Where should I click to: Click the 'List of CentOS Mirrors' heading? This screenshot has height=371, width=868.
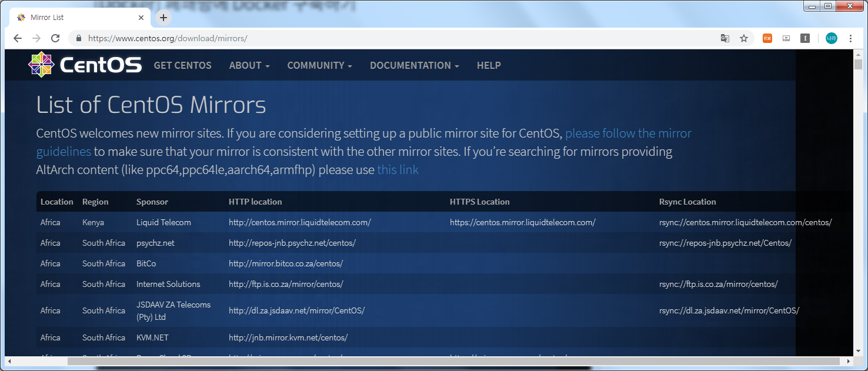(x=151, y=105)
